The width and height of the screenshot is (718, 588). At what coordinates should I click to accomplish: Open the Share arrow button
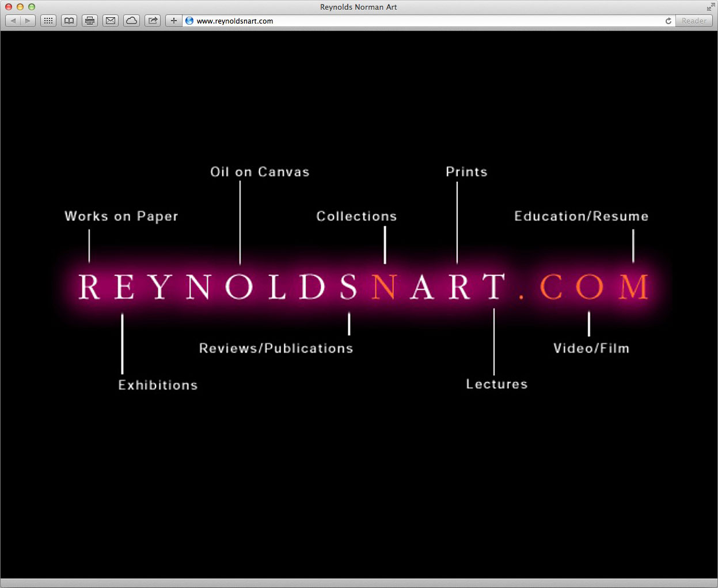click(x=153, y=21)
